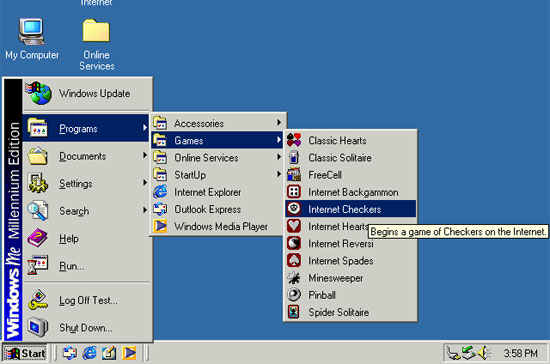The image size is (550, 364).
Task: Click the green network tray icon
Action: 469,353
